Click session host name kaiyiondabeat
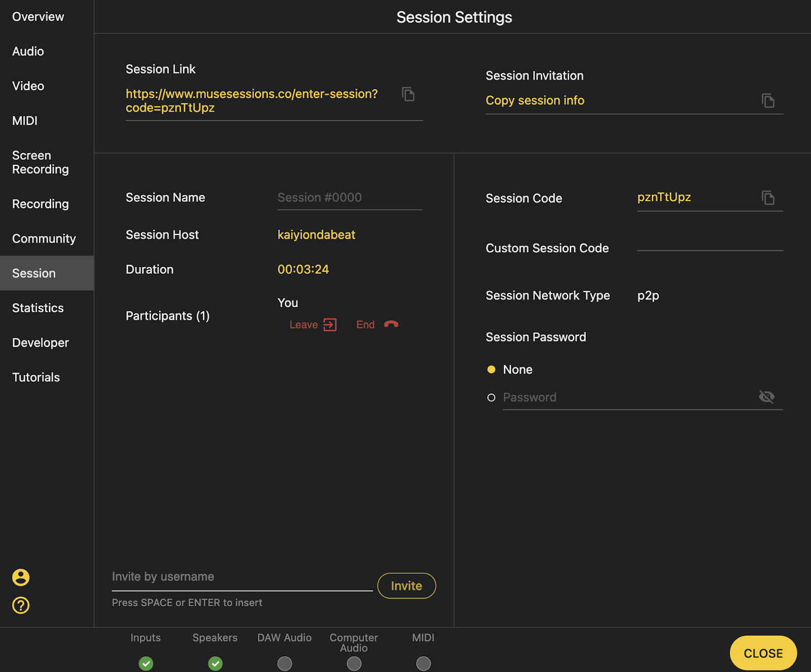Viewport: 811px width, 672px height. [316, 235]
